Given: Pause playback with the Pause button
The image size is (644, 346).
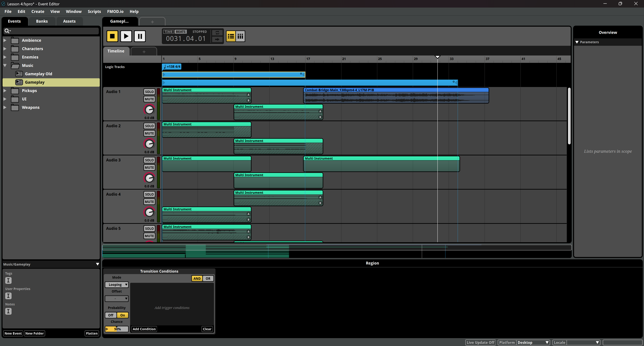Looking at the screenshot, I should click(140, 36).
